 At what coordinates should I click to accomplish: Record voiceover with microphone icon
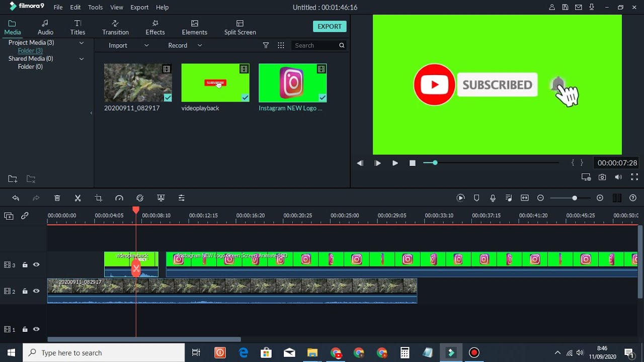click(493, 198)
